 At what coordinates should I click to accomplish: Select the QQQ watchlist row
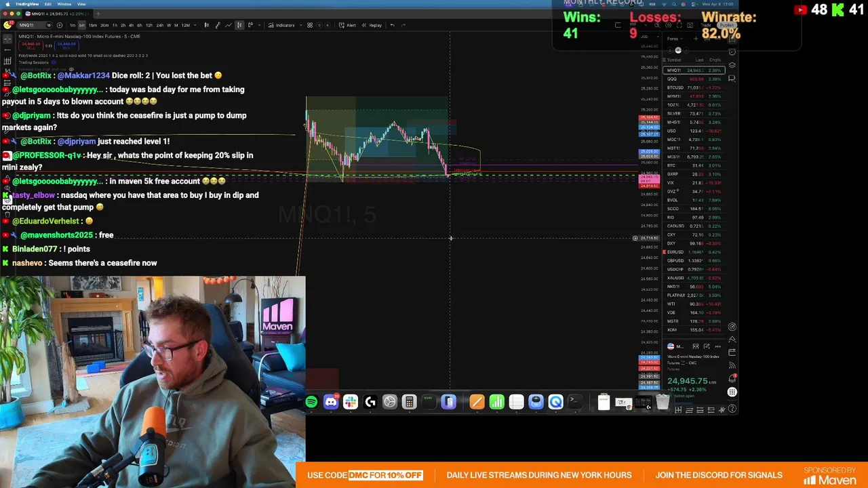click(694, 79)
